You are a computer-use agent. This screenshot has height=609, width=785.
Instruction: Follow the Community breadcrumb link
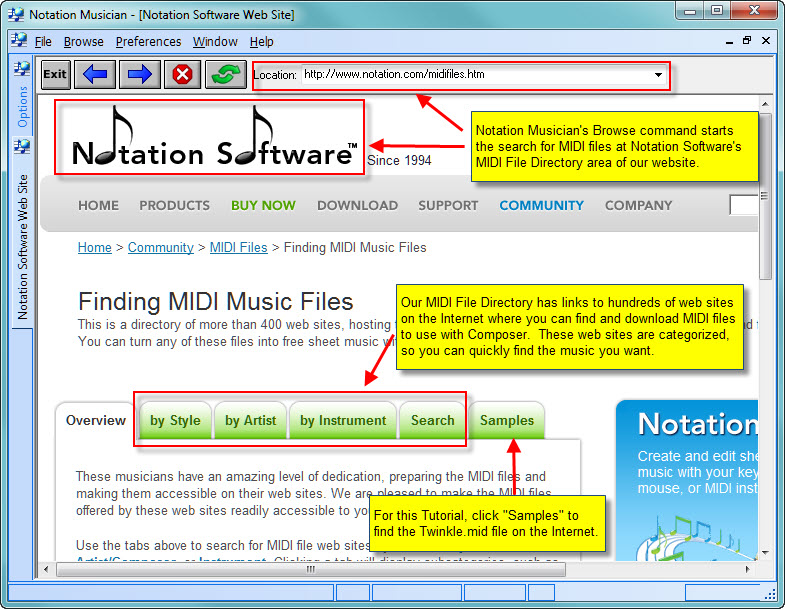point(160,247)
